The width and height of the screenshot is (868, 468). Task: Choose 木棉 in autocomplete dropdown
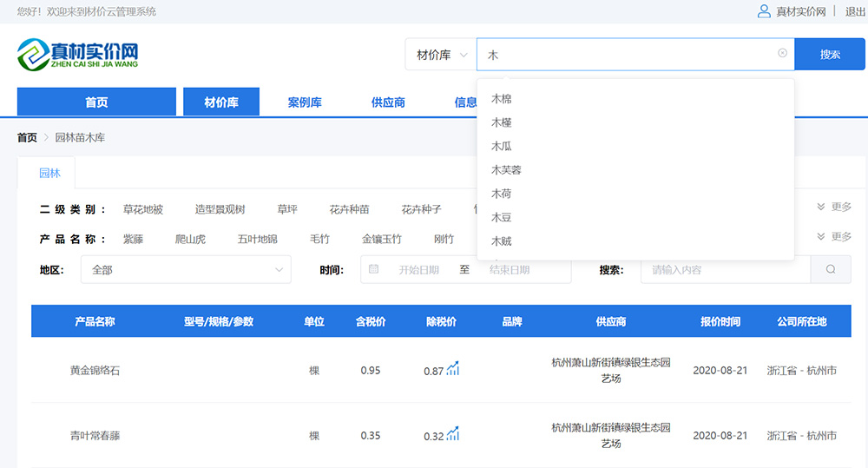[502, 99]
